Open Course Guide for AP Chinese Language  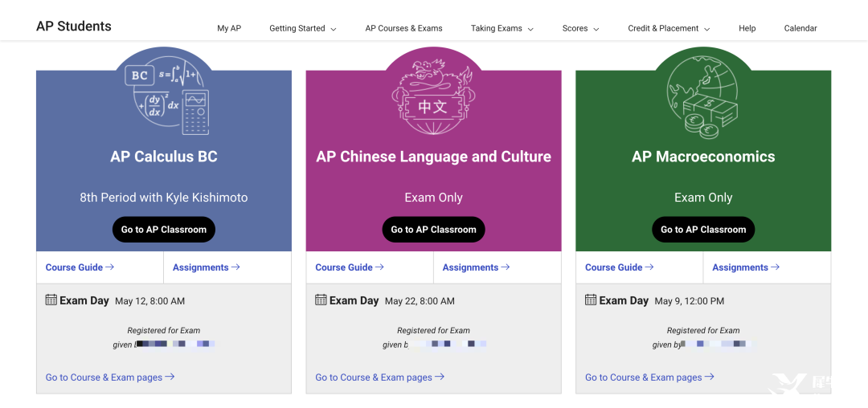350,267
